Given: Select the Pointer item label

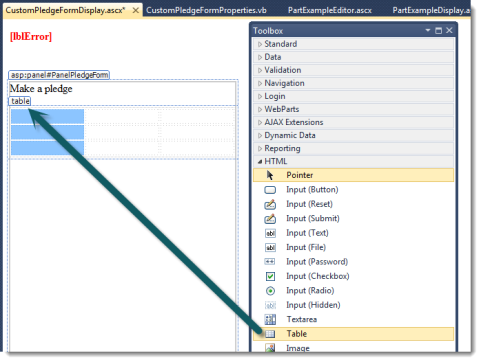Looking at the screenshot, I should click(x=300, y=175).
